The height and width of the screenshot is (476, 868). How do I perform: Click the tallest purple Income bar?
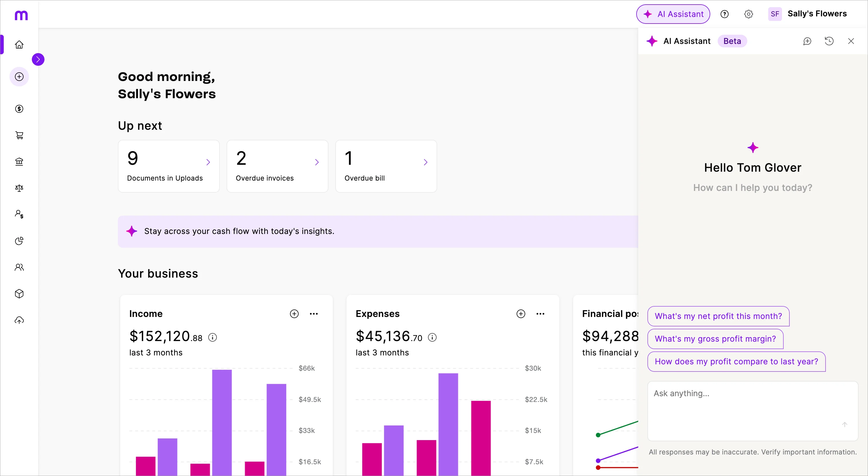click(222, 422)
